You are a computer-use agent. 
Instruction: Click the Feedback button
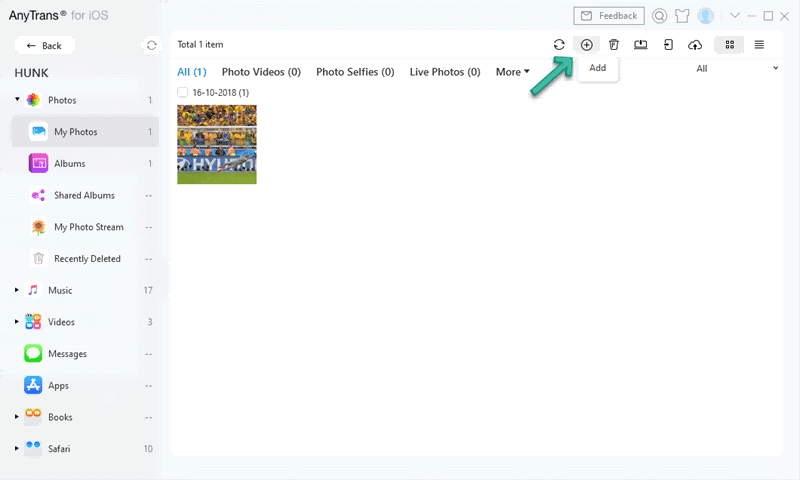(609, 16)
